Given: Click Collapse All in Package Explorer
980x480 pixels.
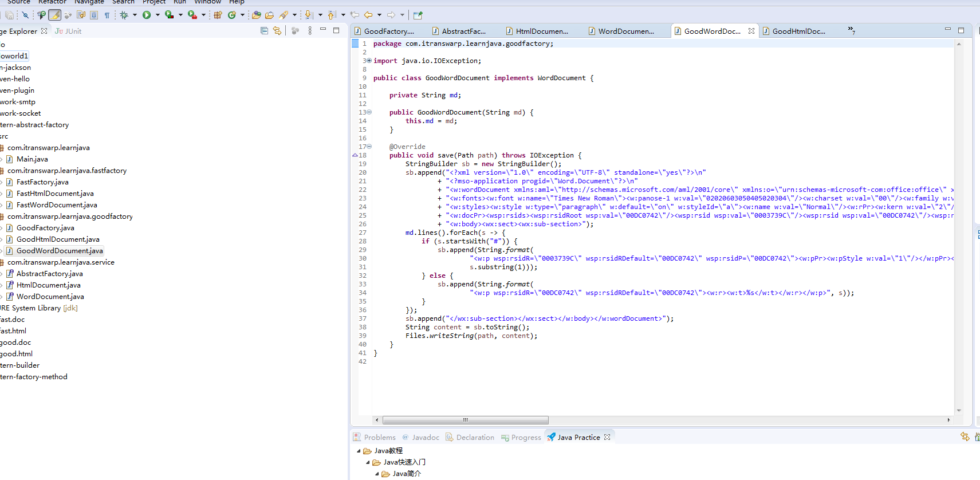Looking at the screenshot, I should (264, 31).
